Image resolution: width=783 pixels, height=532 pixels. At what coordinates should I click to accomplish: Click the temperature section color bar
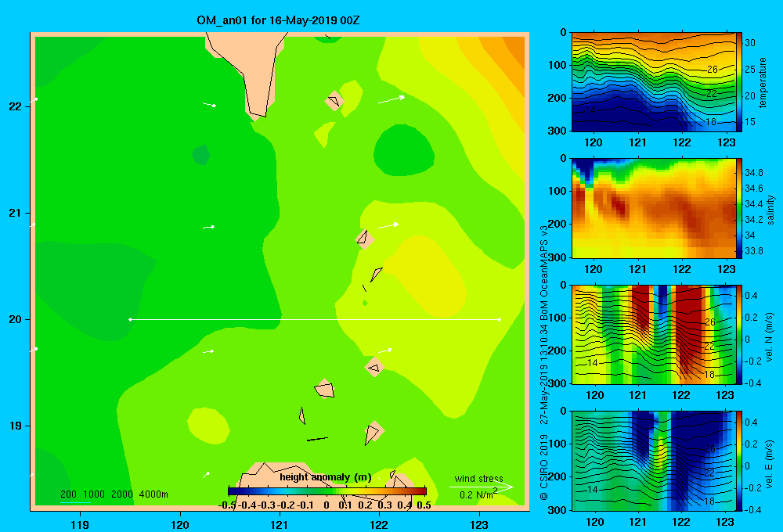coord(739,82)
